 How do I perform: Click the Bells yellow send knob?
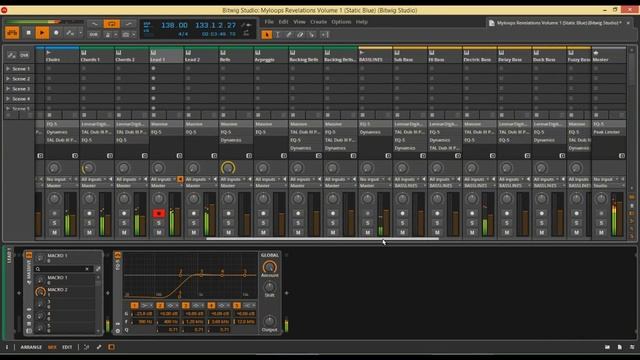pyautogui.click(x=228, y=168)
